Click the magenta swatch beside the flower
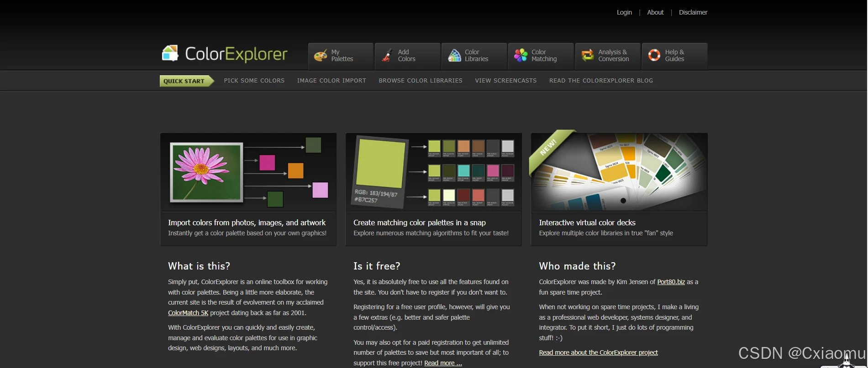Image resolution: width=868 pixels, height=368 pixels. tap(267, 162)
